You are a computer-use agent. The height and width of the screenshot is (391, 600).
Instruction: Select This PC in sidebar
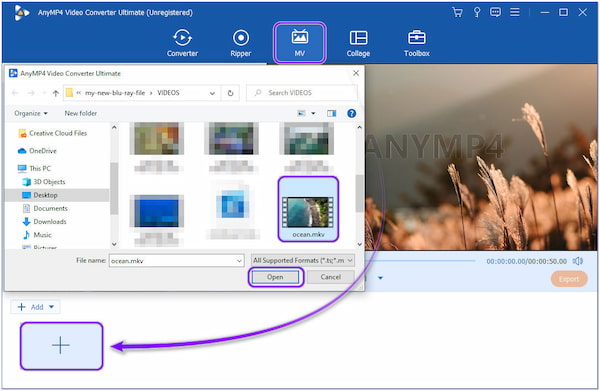coord(34,168)
